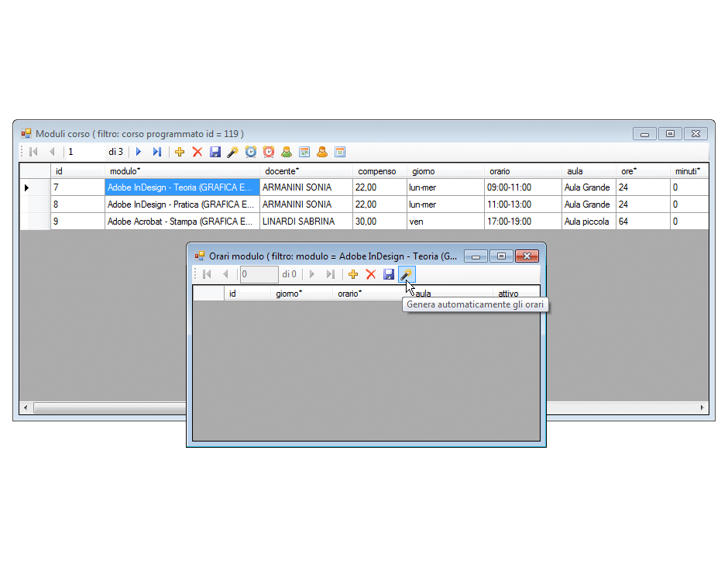Generate schedules with wand in Orari modulo

tap(407, 274)
